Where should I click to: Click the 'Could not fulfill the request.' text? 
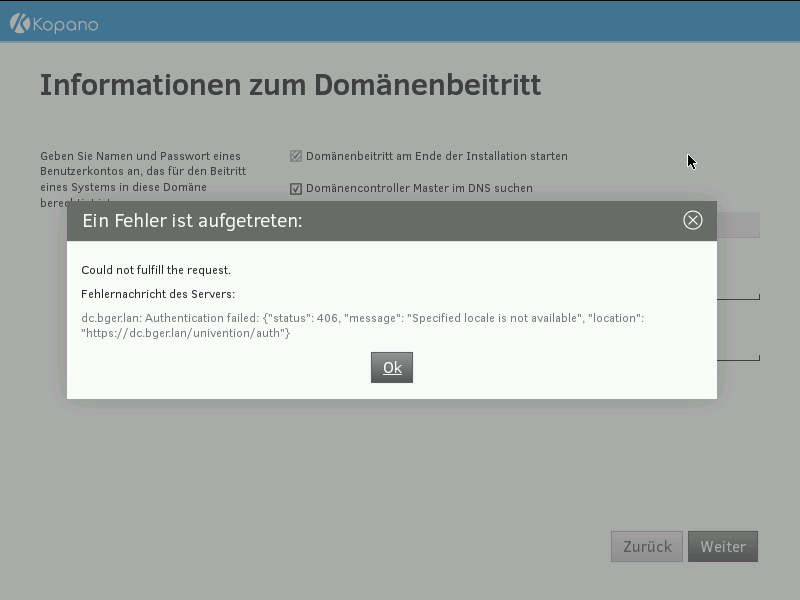(156, 270)
